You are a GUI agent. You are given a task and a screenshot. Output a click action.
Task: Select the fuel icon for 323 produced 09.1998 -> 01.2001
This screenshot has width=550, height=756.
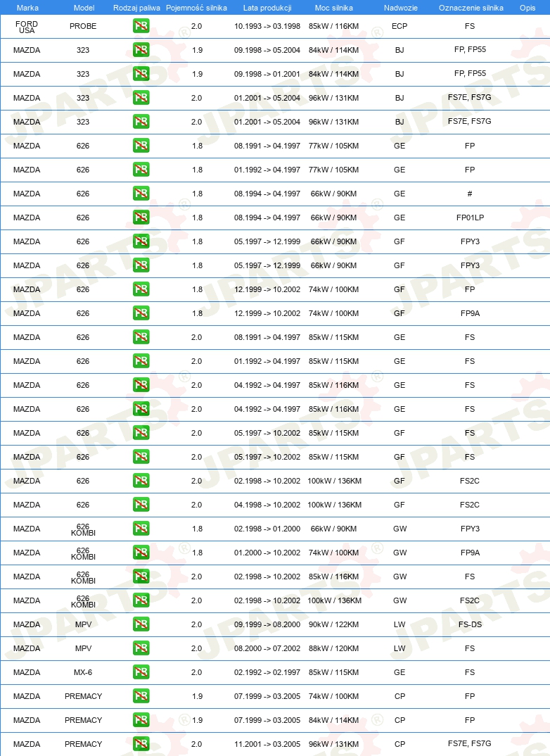pos(141,74)
